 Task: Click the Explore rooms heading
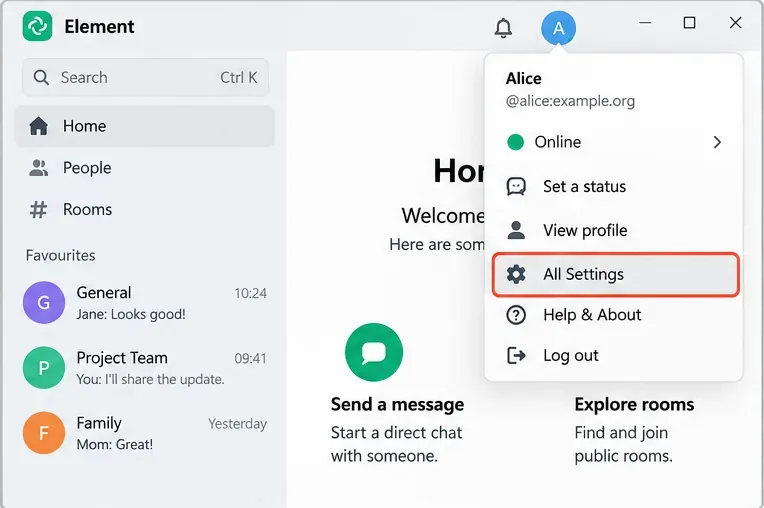coord(634,404)
